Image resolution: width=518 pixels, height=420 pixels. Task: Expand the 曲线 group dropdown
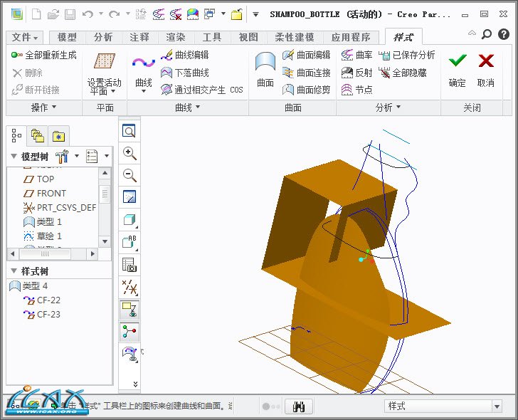coord(187,107)
